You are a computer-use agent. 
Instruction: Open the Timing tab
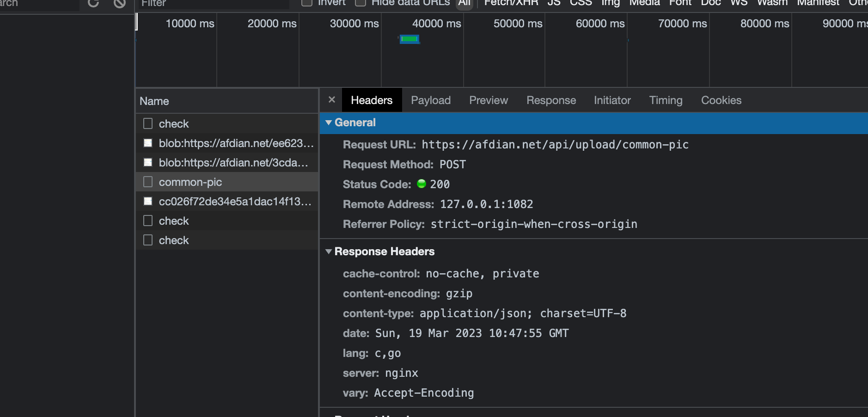tap(665, 100)
